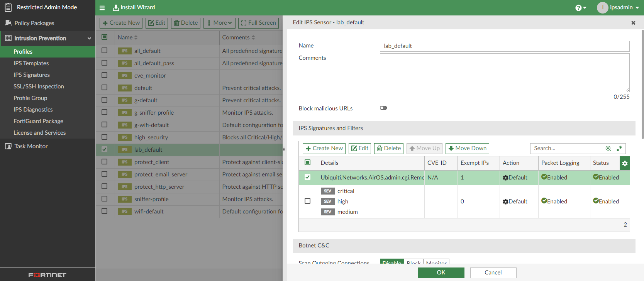Click Delete in IPS Signatures and Filters
Screen dimensions: 644x281
(389, 148)
